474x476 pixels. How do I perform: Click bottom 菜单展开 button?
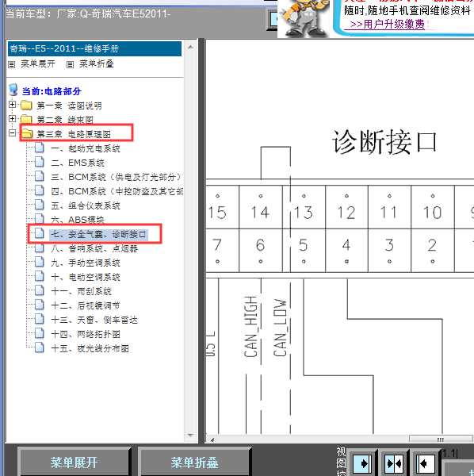coord(74,463)
